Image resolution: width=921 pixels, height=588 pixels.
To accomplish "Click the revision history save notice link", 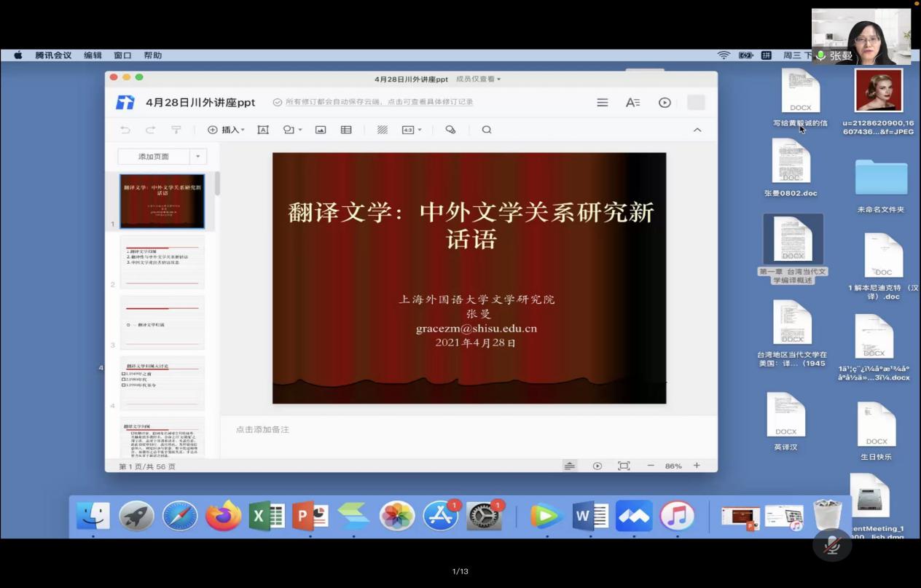I will coord(379,102).
